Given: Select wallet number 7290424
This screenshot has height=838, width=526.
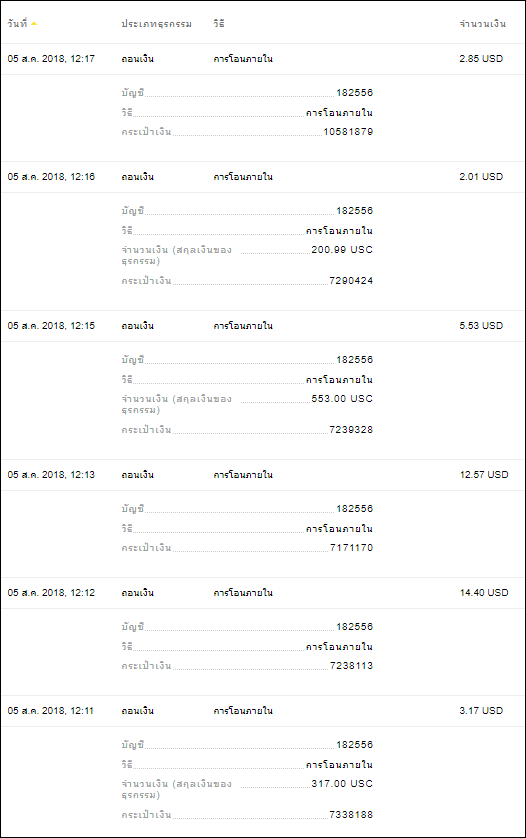Looking at the screenshot, I should 351,281.
